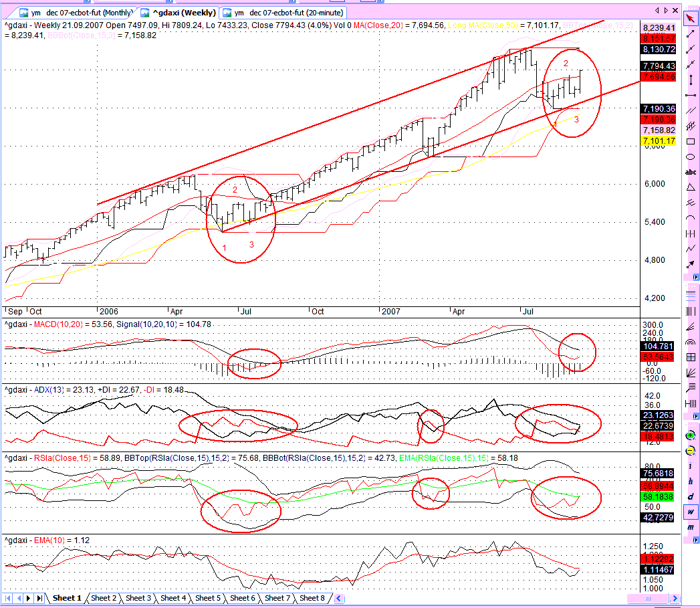Select the arrow pointer tool
Viewport: 700px width, 608px height.
690,18
